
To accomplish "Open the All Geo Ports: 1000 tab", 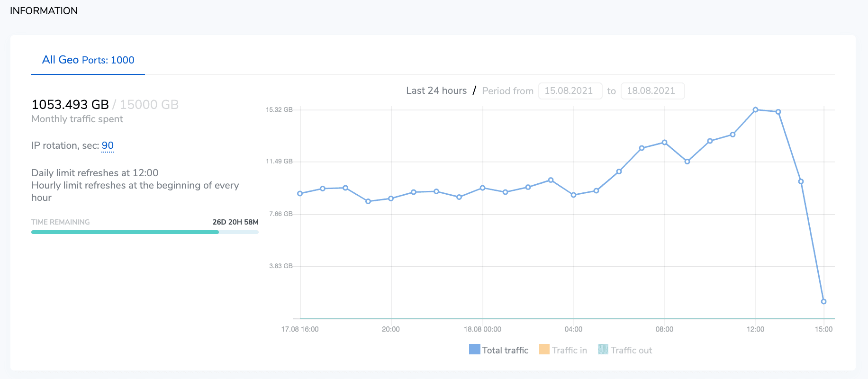I will (88, 60).
